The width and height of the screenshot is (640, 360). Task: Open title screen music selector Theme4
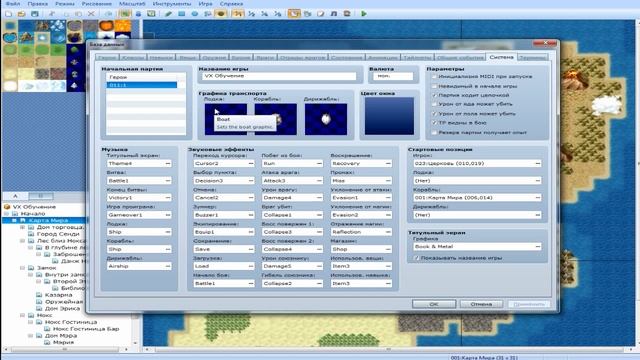point(139,163)
